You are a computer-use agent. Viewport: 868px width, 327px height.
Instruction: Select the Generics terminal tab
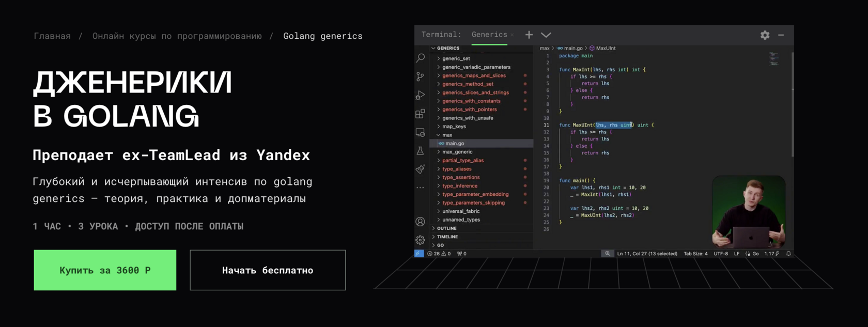tap(489, 35)
